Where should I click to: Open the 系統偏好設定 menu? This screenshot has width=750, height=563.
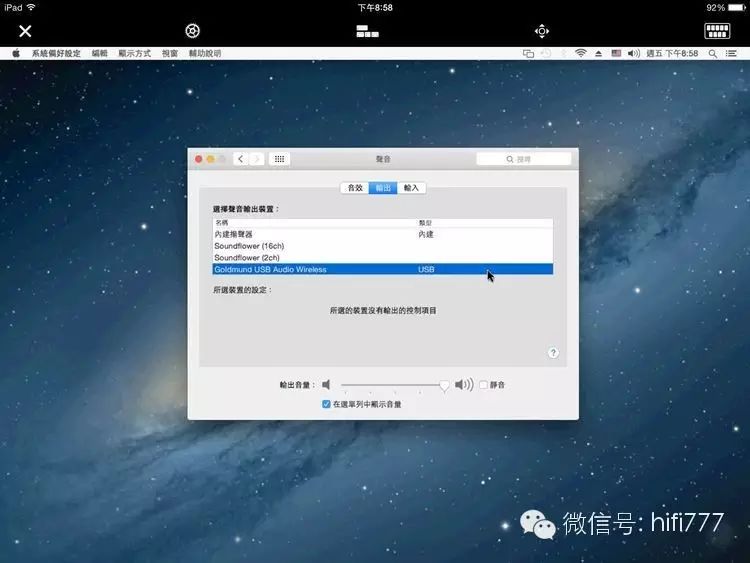point(56,53)
